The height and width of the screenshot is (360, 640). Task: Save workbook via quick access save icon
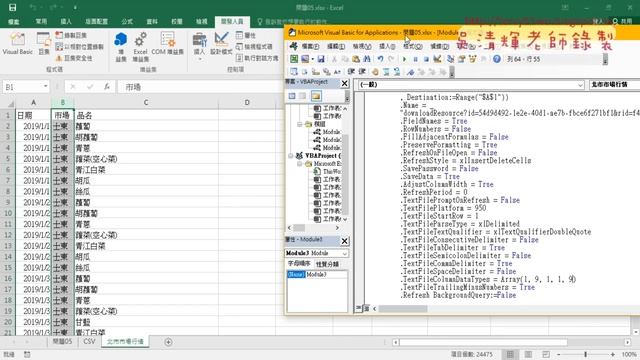point(13,7)
